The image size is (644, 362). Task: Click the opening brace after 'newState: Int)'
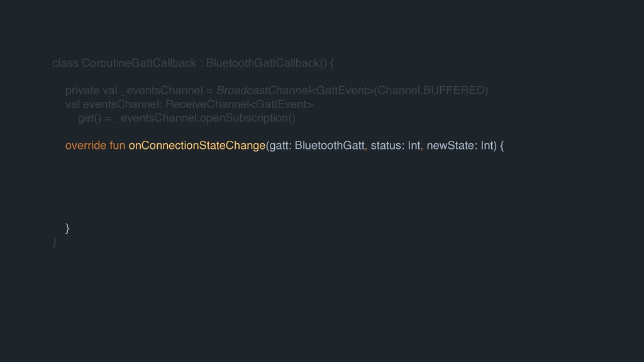[501, 146]
